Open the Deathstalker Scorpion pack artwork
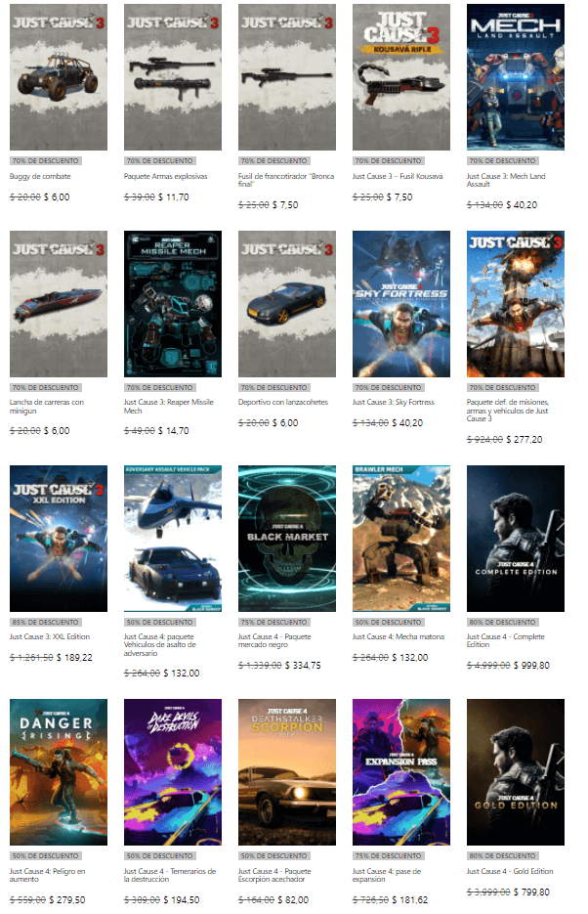The image size is (588, 914). 286,771
